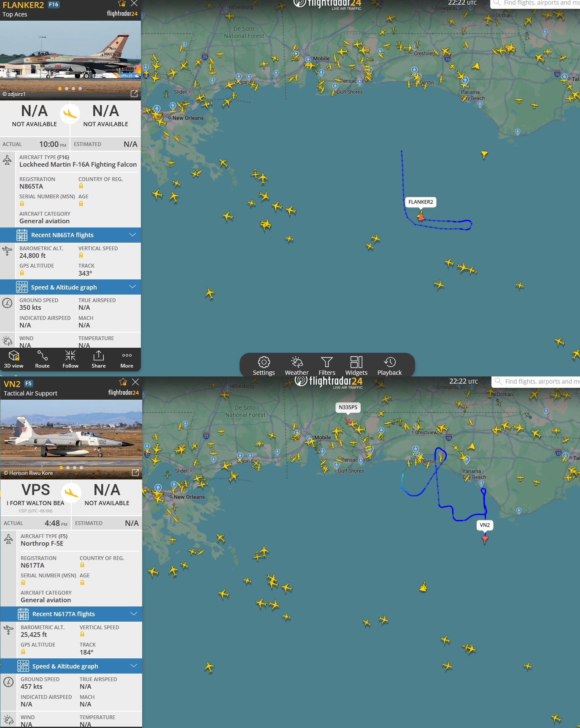Open the Filters funnel
This screenshot has height=728, width=580.
[327, 365]
